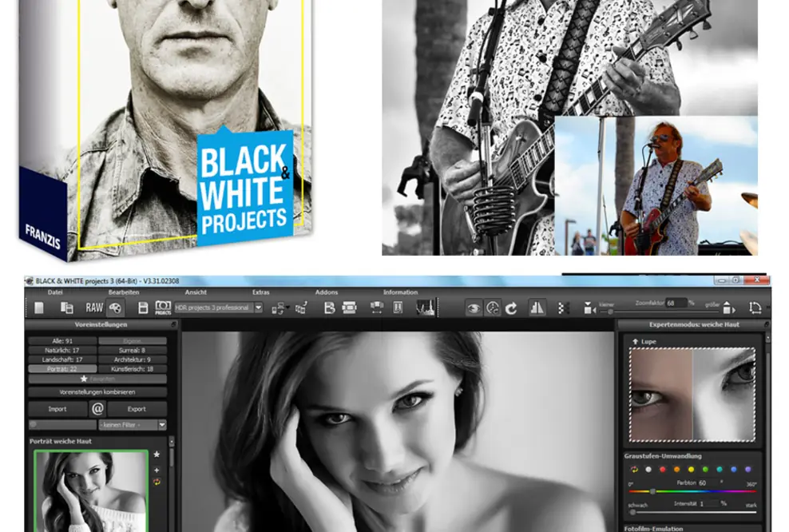The image size is (789, 532).
Task: Adjust the Intensität slider
Action: point(692,512)
